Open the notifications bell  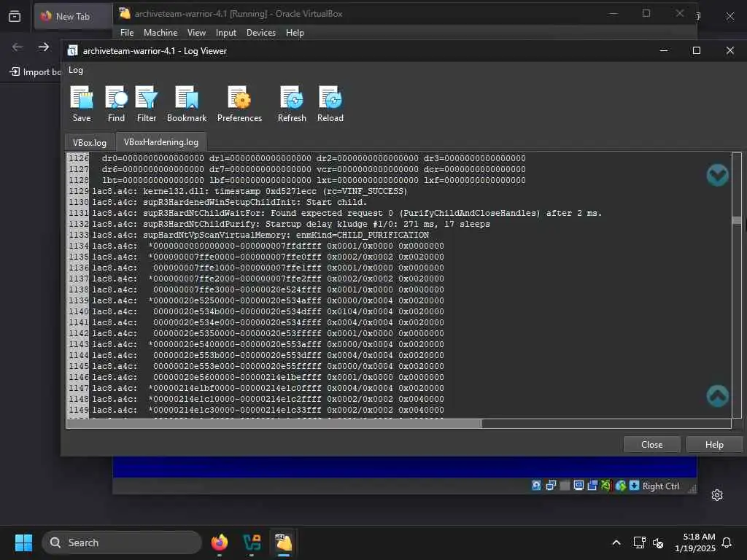coord(727,542)
